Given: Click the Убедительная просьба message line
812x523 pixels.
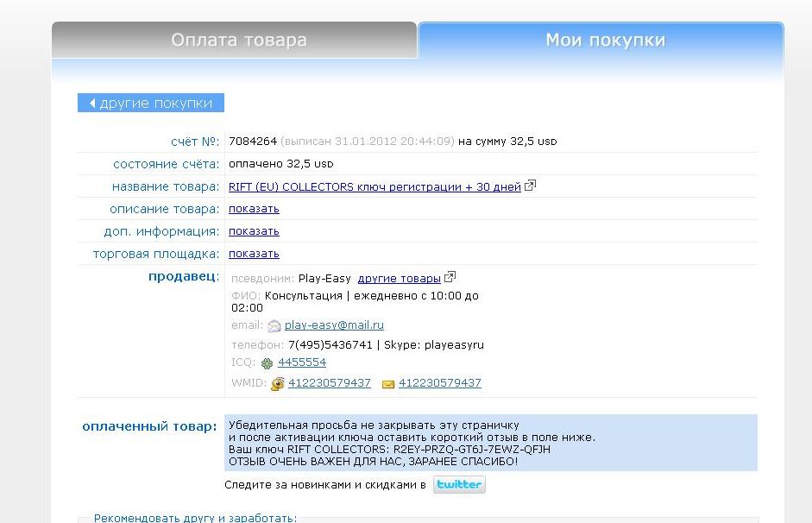Looking at the screenshot, I should pyautogui.click(x=374, y=425).
